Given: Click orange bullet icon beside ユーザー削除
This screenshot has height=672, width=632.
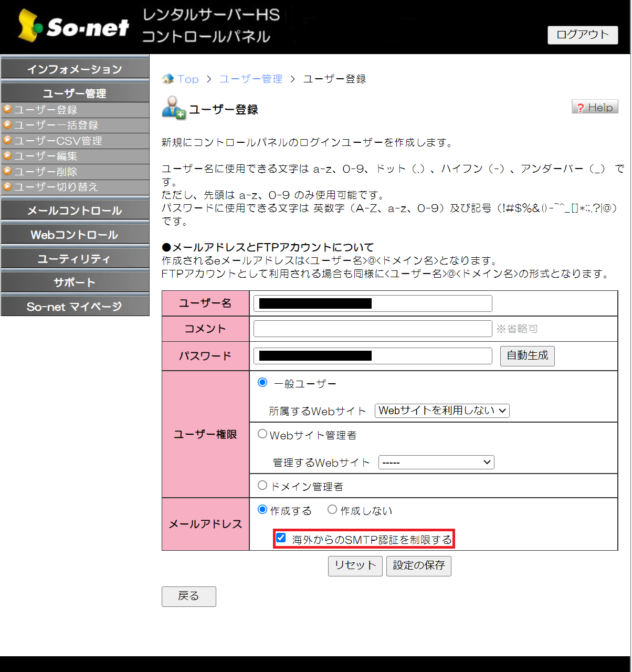Looking at the screenshot, I should click(x=7, y=171).
